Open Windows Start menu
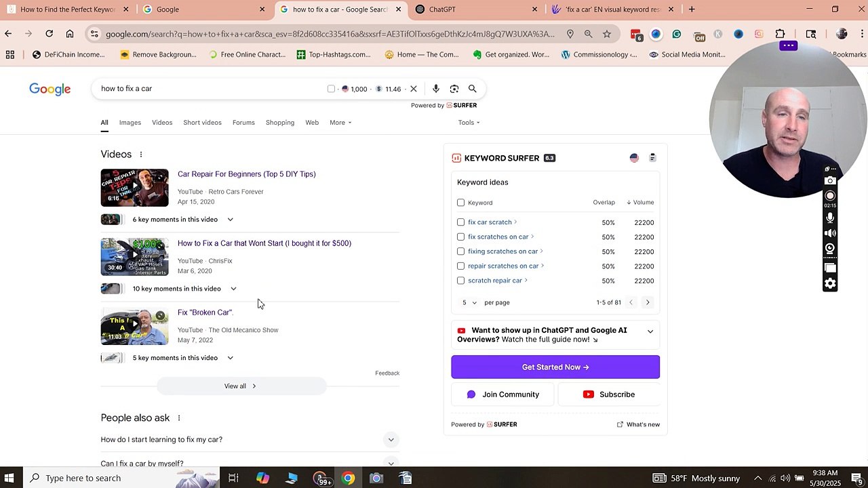This screenshot has width=868, height=488. point(9,479)
